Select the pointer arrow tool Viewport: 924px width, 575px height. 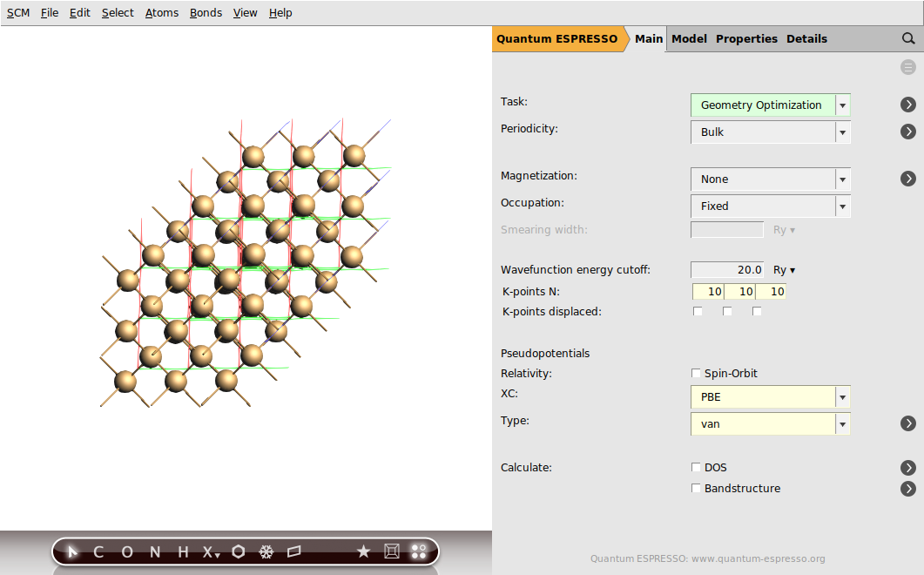pyautogui.click(x=72, y=552)
